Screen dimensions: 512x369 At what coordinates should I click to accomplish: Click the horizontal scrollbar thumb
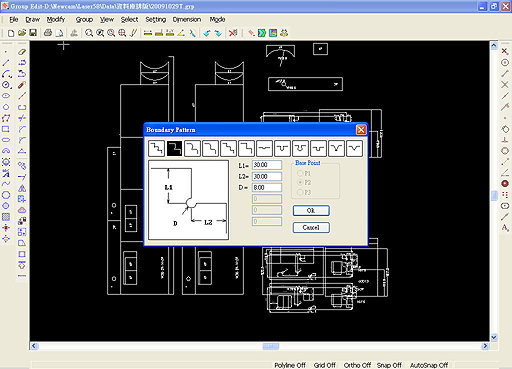pos(271,346)
